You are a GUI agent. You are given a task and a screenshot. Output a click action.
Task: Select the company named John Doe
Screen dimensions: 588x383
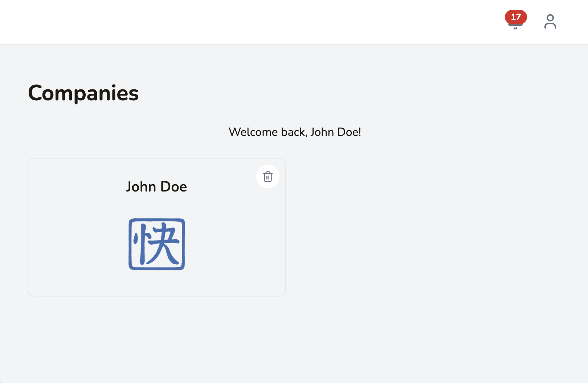156,226
